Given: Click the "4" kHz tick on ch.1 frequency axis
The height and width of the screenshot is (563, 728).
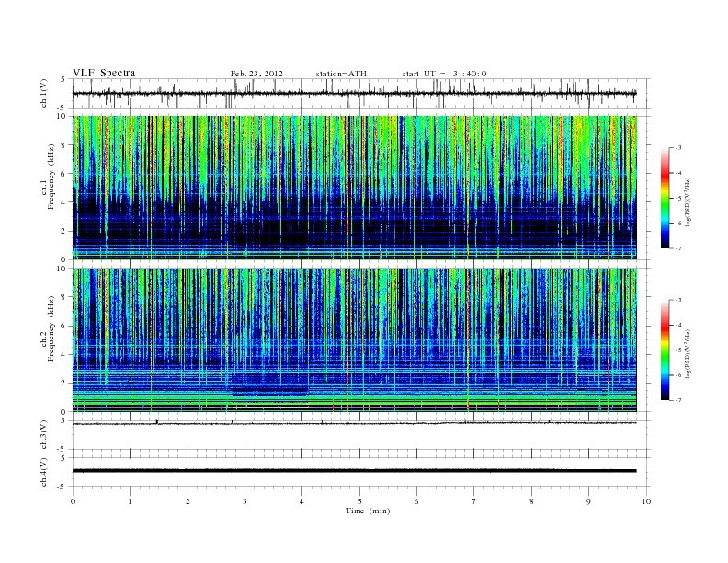Looking at the screenshot, I should (64, 202).
